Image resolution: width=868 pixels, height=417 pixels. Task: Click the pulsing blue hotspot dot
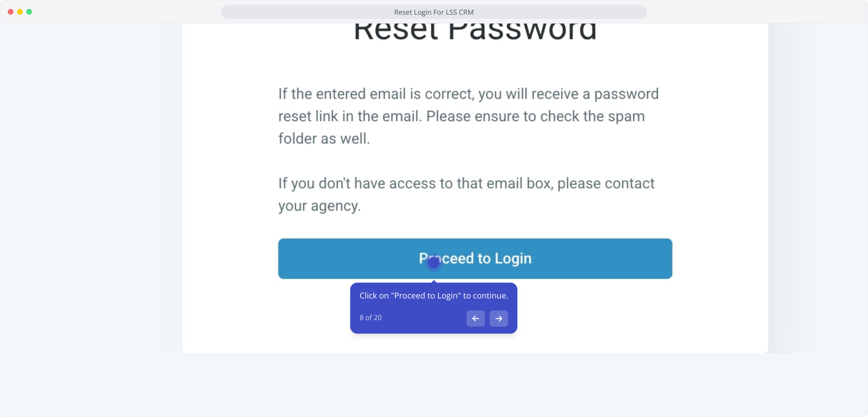tap(434, 263)
